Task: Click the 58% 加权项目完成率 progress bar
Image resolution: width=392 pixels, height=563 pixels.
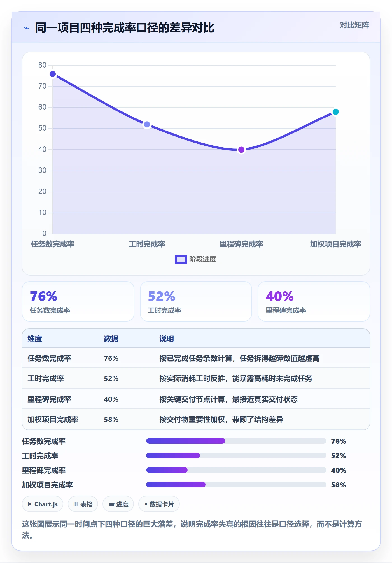Action: pyautogui.click(x=236, y=485)
